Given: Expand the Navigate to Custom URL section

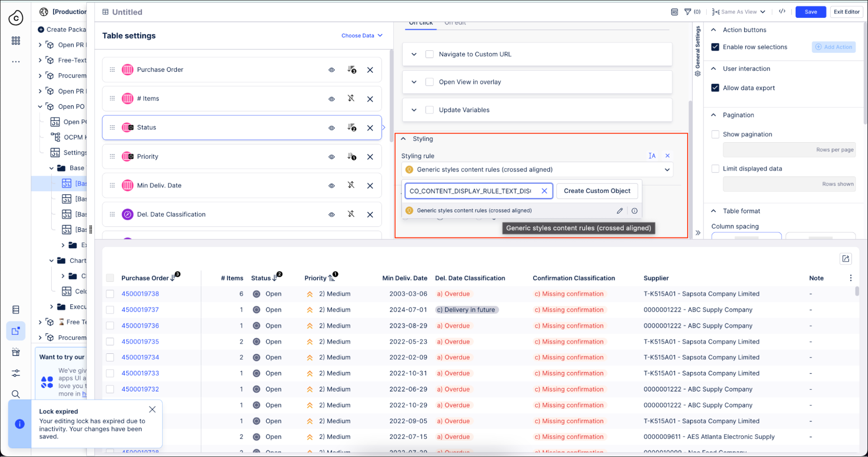Looking at the screenshot, I should tap(414, 54).
